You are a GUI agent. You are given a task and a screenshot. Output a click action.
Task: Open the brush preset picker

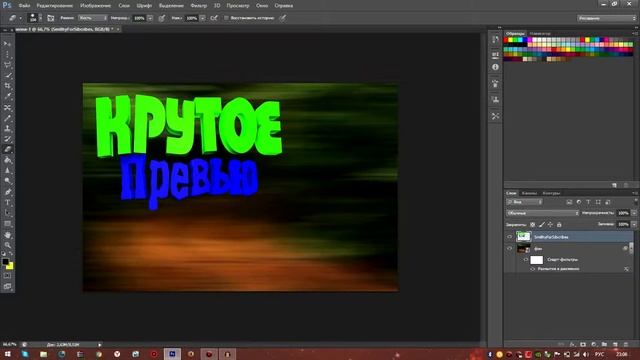[35, 18]
